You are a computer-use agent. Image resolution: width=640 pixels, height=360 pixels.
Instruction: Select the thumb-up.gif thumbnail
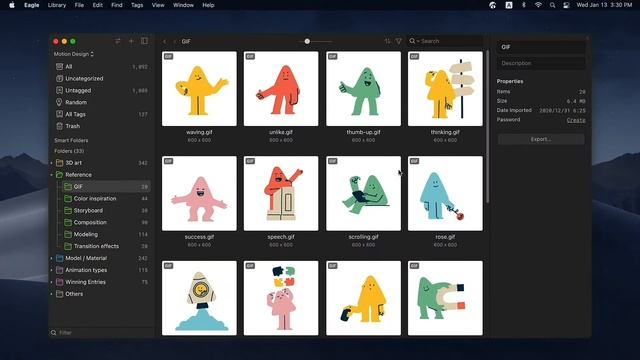tap(363, 89)
